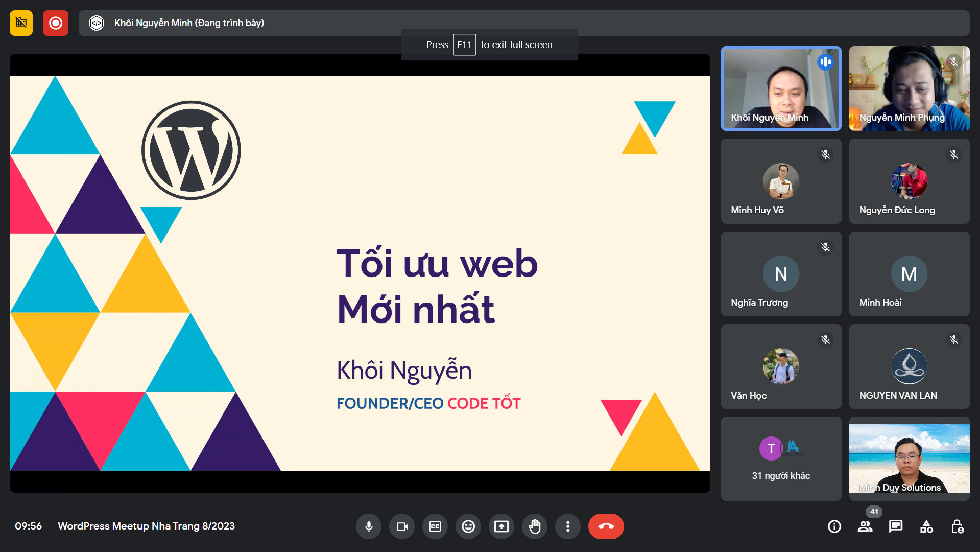This screenshot has height=552, width=980.
Task: Turn on closed captions
Action: [435, 526]
